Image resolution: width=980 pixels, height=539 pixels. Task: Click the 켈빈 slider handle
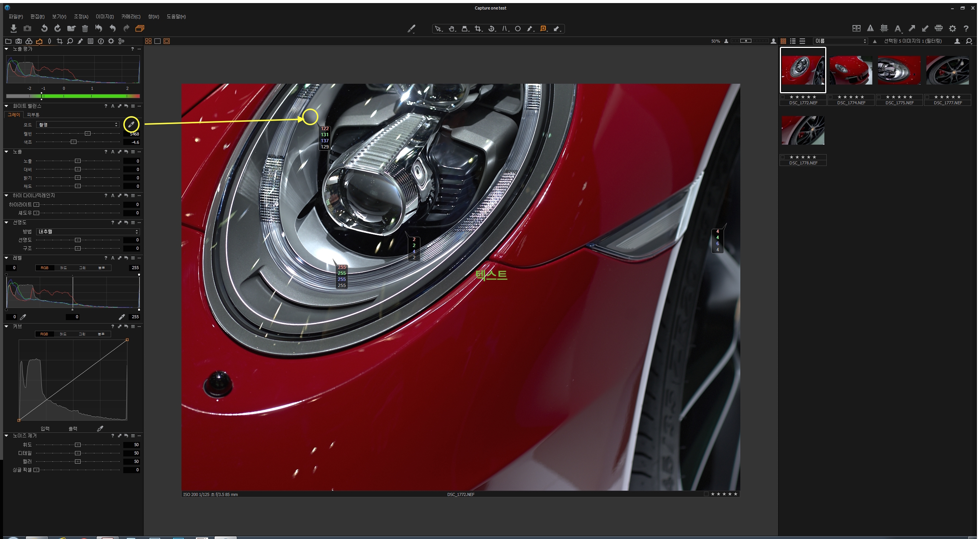coord(87,134)
